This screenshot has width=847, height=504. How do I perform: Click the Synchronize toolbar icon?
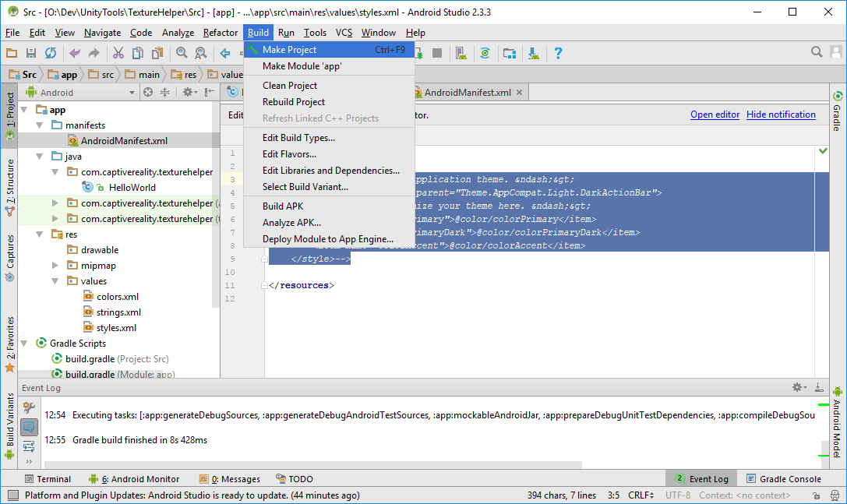click(51, 53)
